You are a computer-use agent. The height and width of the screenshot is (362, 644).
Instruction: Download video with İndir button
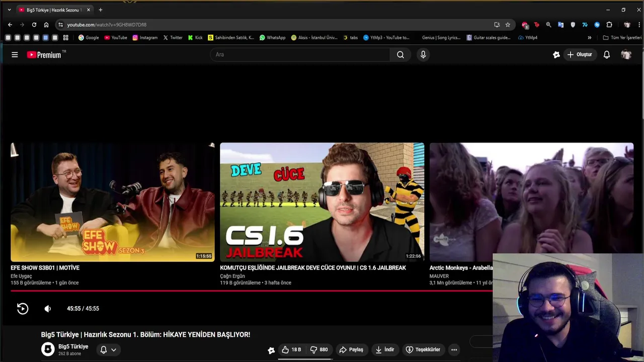(x=385, y=349)
